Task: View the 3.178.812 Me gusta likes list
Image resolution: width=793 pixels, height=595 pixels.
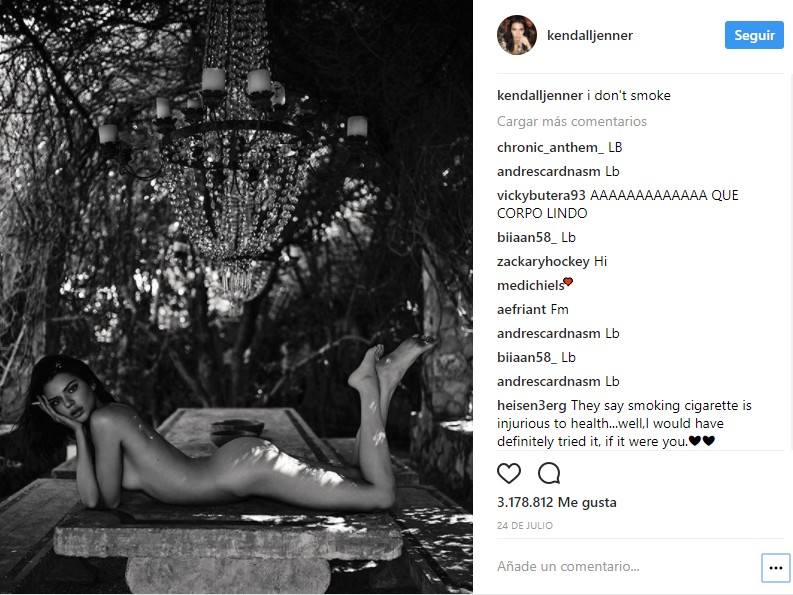Action: (x=557, y=502)
